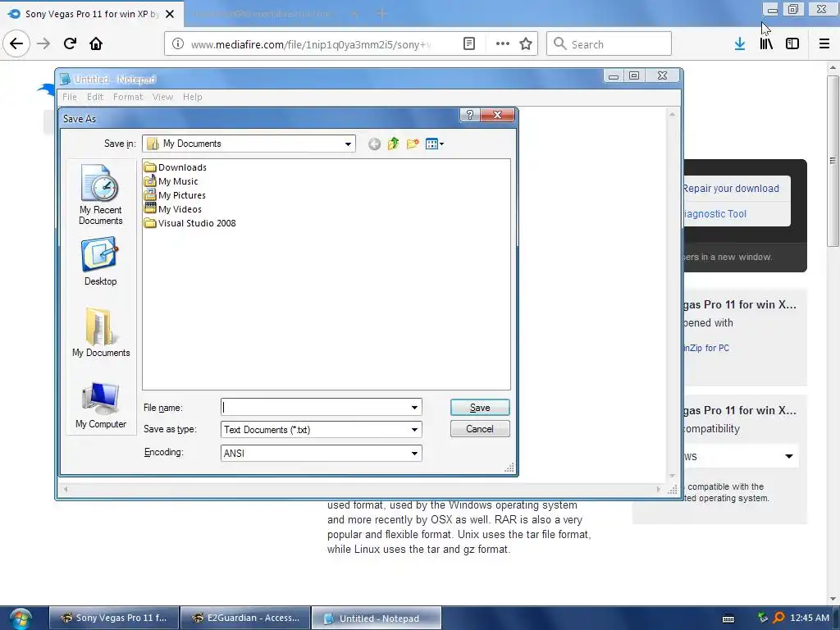Open the Library icon in Firefox
Screen dimensions: 840x630
point(766,44)
